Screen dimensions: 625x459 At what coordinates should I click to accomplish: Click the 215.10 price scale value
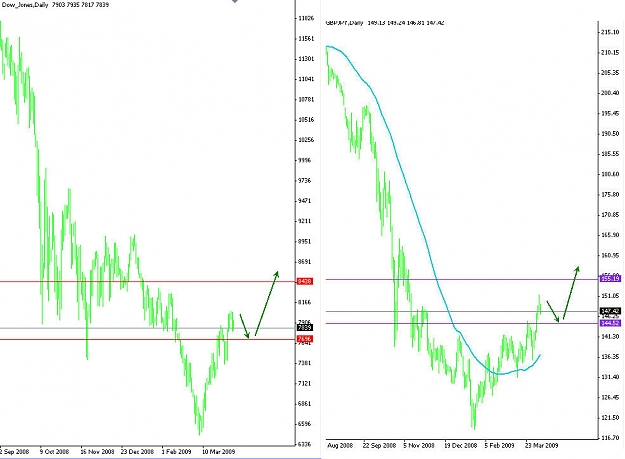point(610,32)
